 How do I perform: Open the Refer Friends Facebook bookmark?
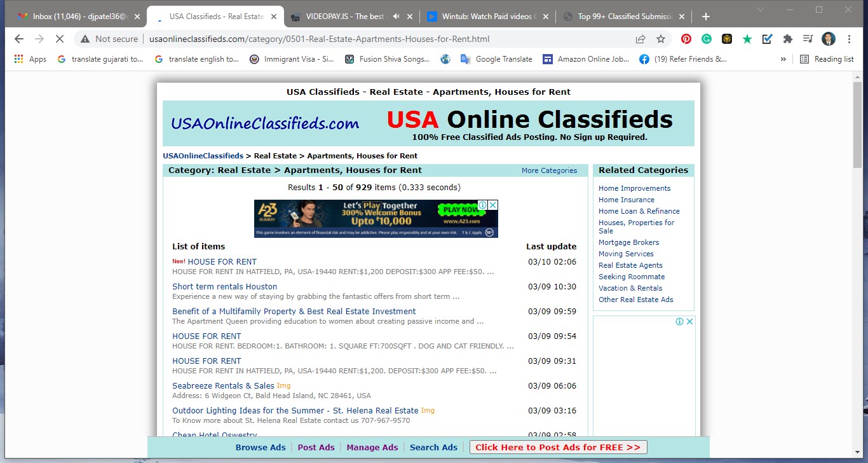click(x=683, y=59)
